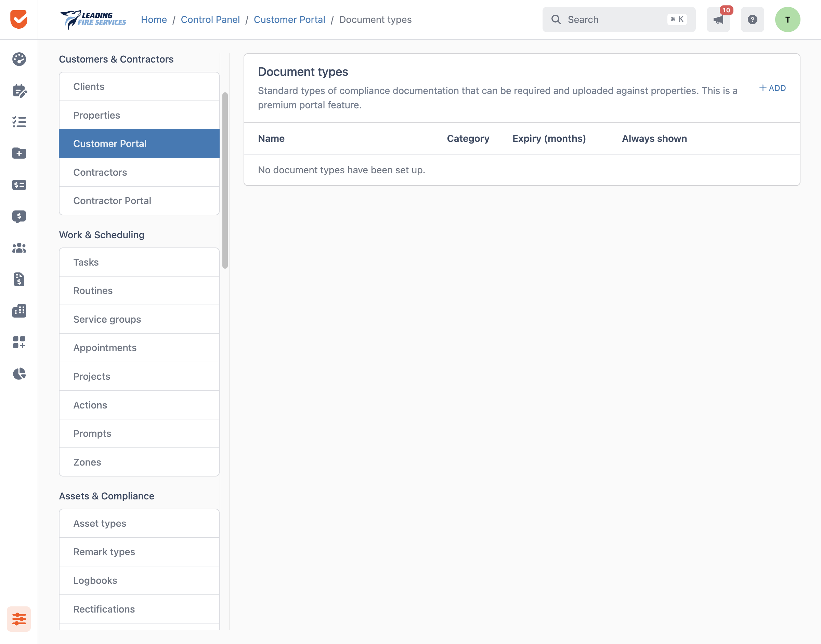821x644 pixels.
Task: Select Contractor Portal in the side menu
Action: [x=139, y=201]
